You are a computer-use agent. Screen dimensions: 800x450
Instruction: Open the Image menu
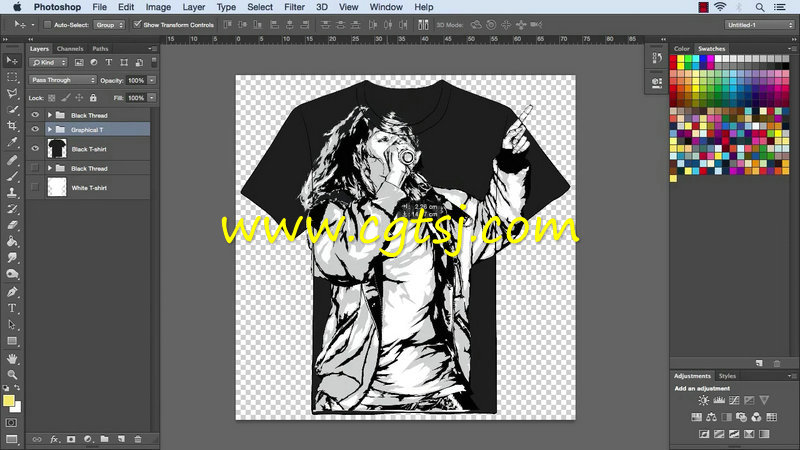(x=158, y=7)
